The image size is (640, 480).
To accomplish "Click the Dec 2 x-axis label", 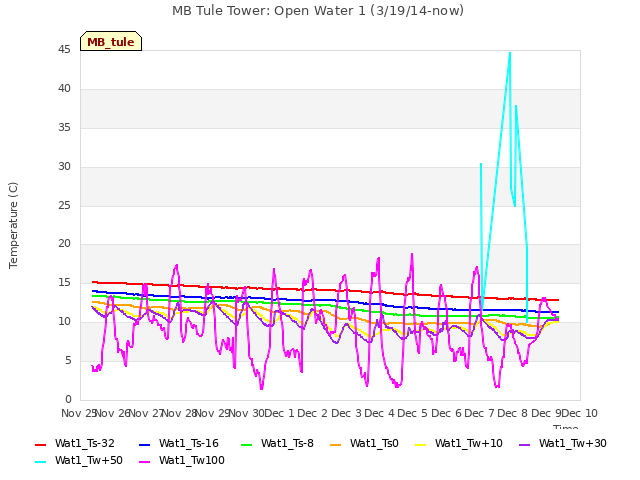I will [x=313, y=413].
